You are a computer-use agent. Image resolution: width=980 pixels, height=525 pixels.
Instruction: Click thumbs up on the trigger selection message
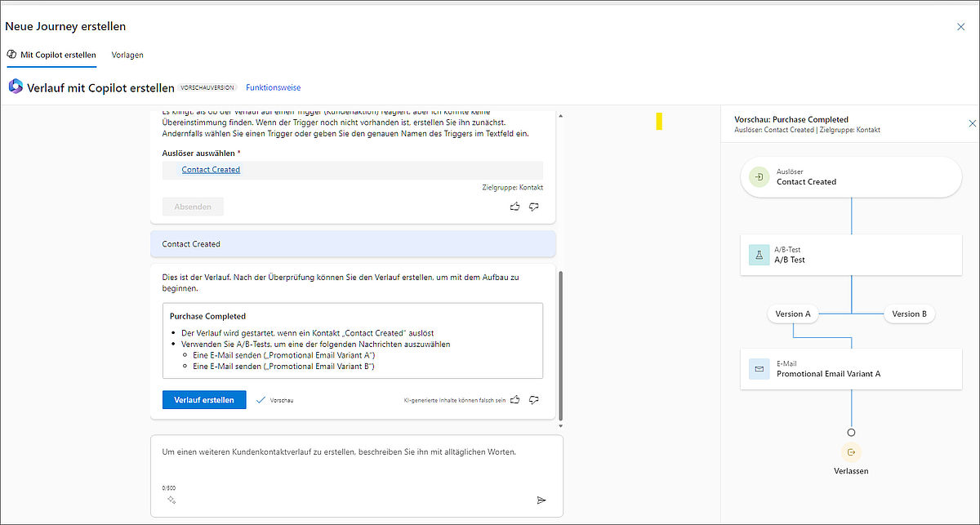(x=514, y=207)
